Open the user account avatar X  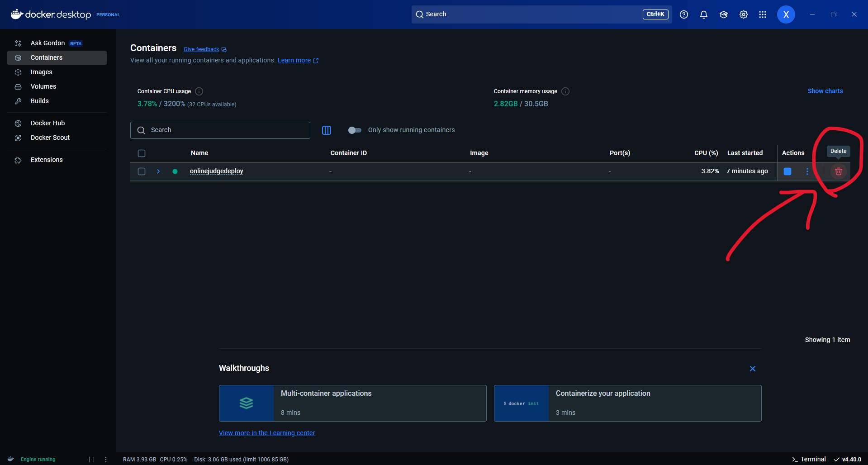[x=786, y=14]
